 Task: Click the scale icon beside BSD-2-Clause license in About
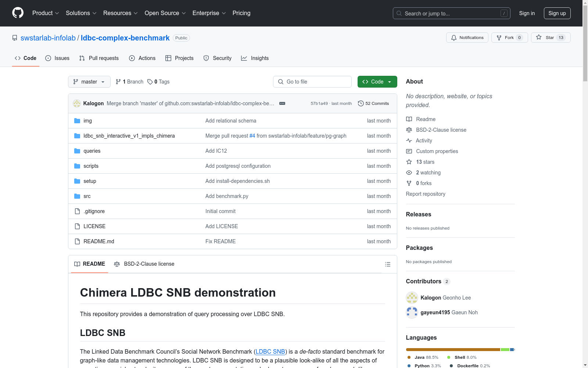point(409,130)
